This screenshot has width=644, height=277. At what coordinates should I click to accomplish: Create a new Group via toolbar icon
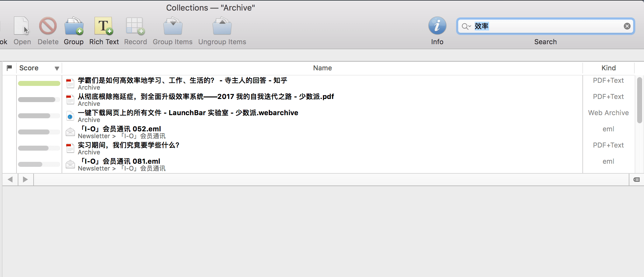[x=74, y=26]
